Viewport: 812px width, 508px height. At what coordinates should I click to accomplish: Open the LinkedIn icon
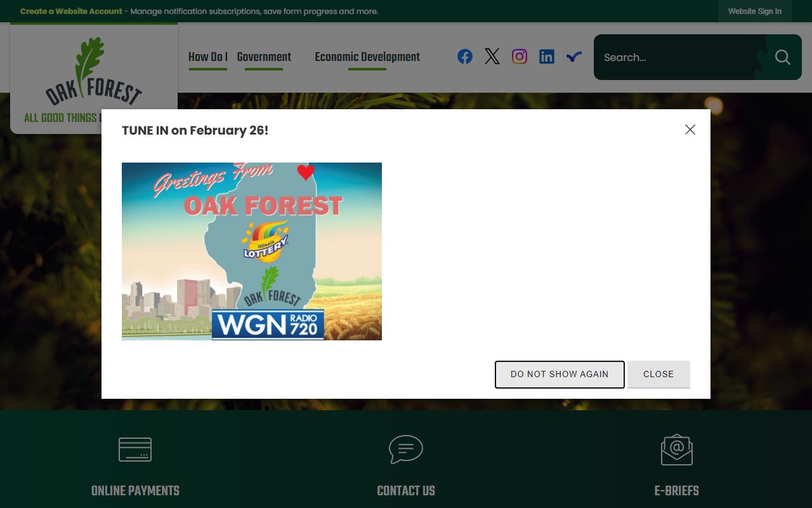click(x=547, y=57)
